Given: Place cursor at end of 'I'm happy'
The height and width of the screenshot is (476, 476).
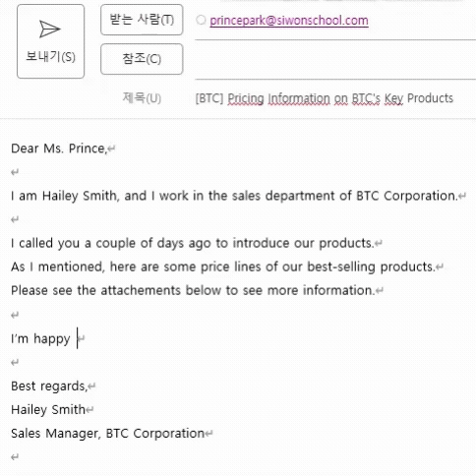Looking at the screenshot, I should (78, 338).
